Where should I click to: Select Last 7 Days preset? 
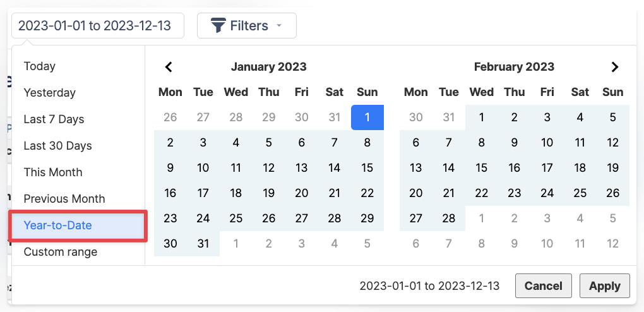54,119
